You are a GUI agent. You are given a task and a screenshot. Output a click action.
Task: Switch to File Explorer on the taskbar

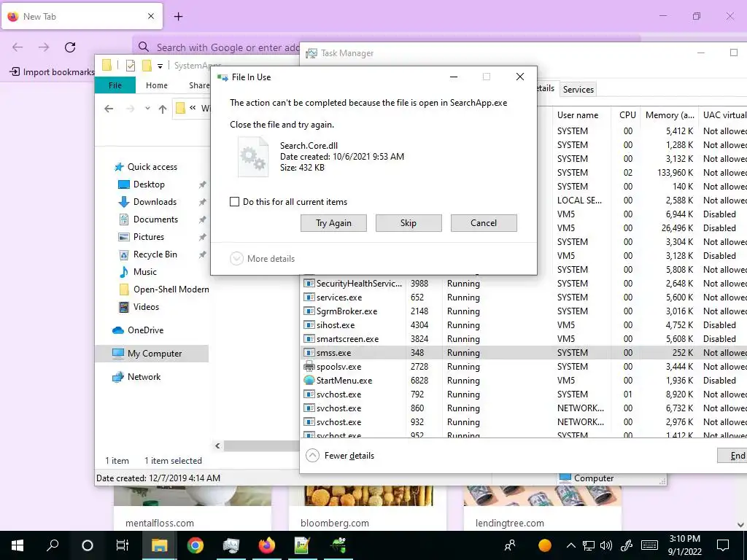pos(159,545)
